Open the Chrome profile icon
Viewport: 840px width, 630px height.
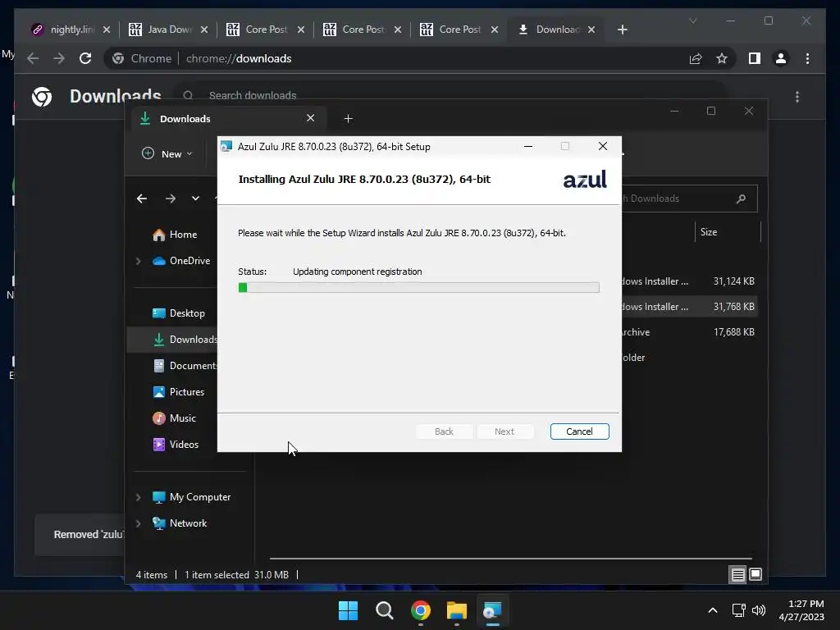point(781,58)
